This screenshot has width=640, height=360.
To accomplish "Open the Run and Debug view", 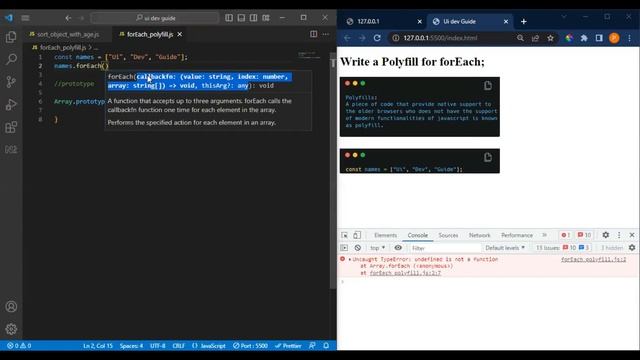I will tap(11, 104).
